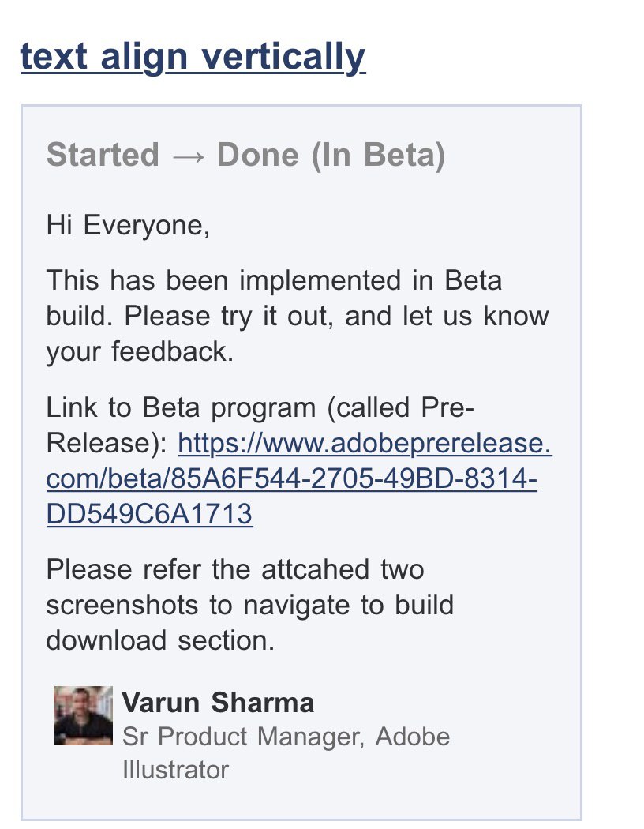Screen dimensions: 644x829
Task: Click the 'Please refer the attcahed two' line
Action: point(235,569)
